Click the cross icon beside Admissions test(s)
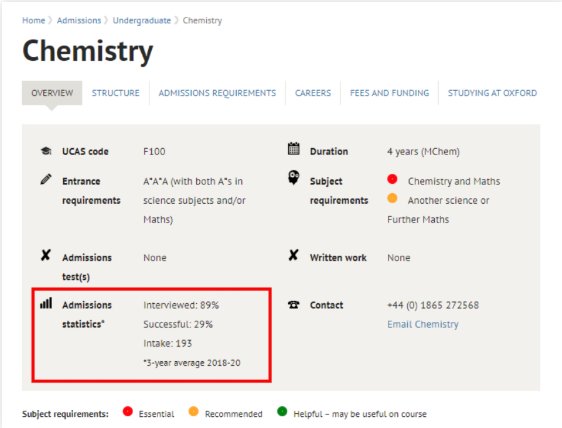 46,255
